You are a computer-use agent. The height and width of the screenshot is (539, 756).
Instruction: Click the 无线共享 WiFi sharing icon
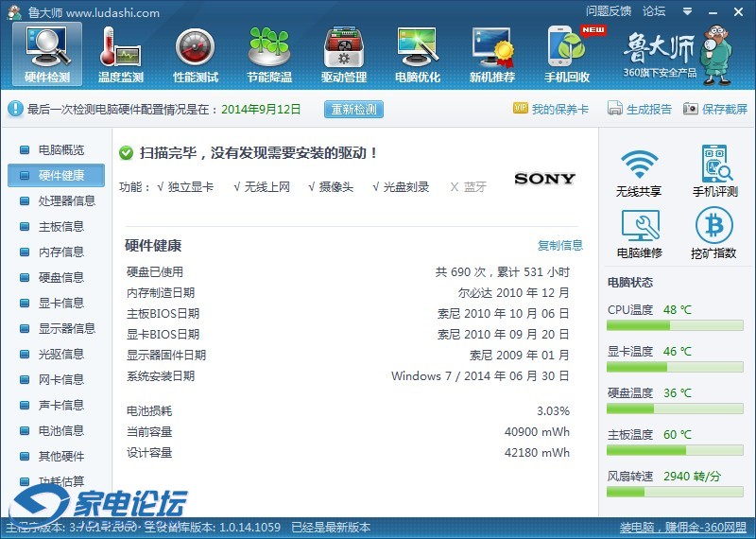639,172
